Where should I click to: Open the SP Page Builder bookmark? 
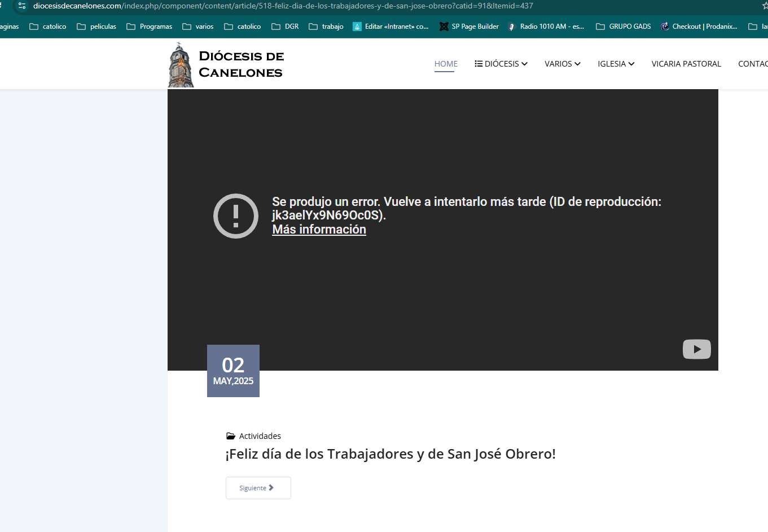tap(469, 27)
